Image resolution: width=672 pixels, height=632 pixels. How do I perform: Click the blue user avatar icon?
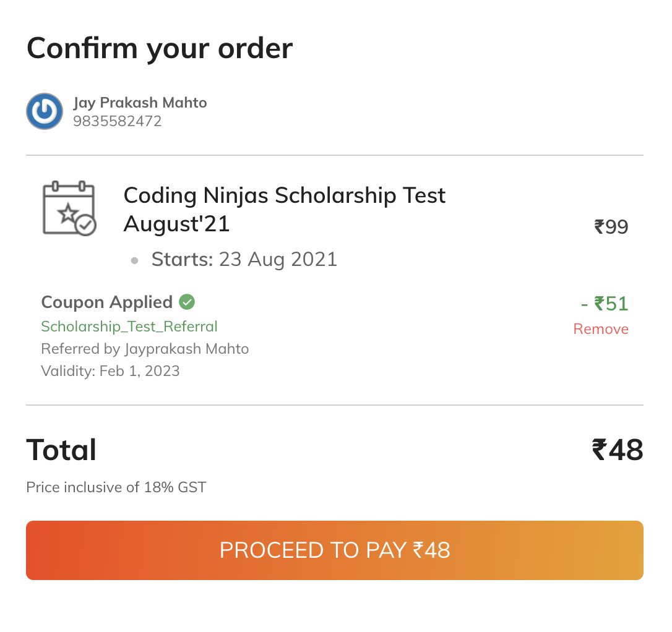pyautogui.click(x=45, y=111)
